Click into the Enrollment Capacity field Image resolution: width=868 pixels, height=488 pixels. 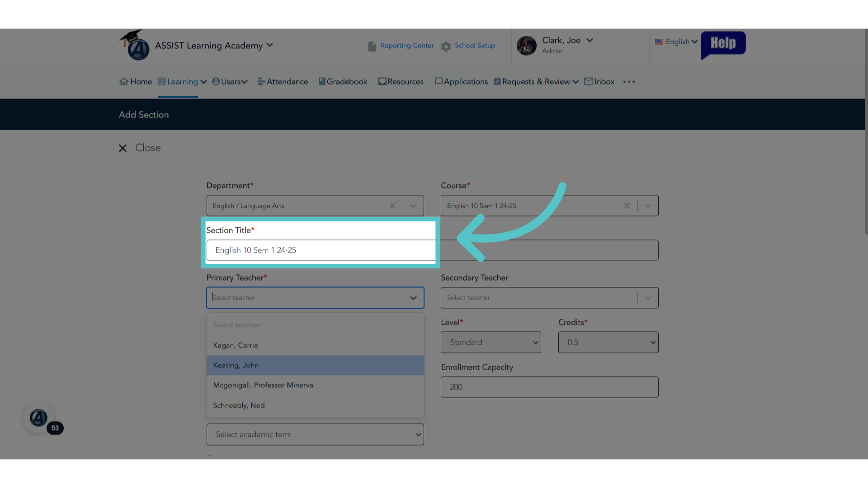point(549,387)
